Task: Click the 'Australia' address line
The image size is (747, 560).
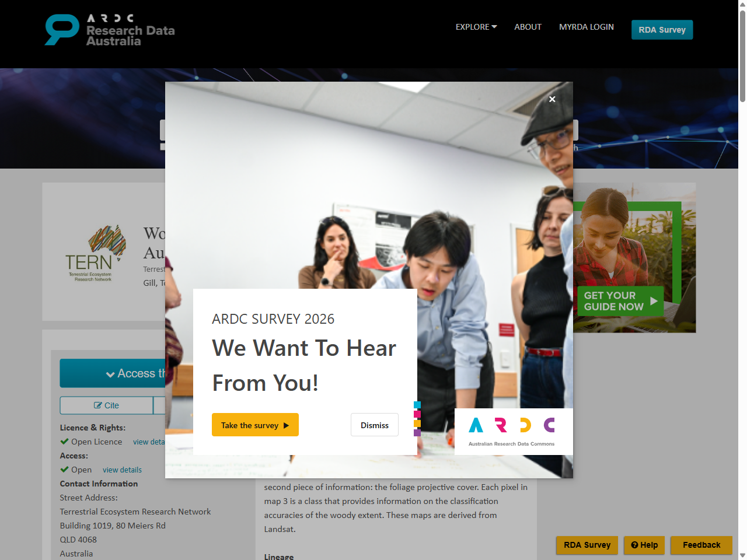Action: coord(76,554)
